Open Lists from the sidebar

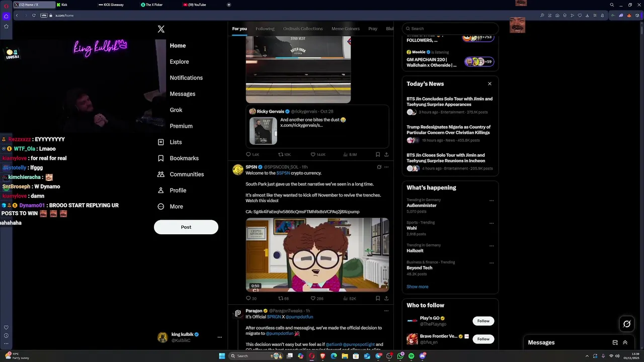170,142
